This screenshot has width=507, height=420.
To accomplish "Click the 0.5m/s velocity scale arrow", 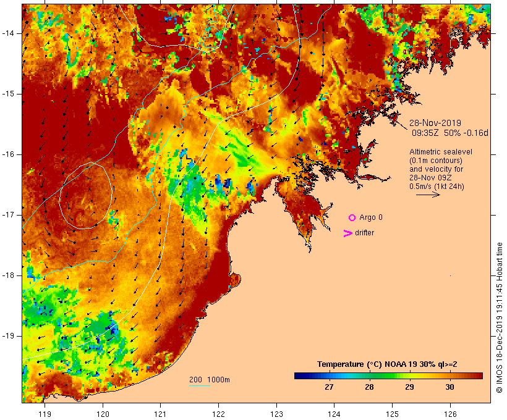I will [428, 195].
